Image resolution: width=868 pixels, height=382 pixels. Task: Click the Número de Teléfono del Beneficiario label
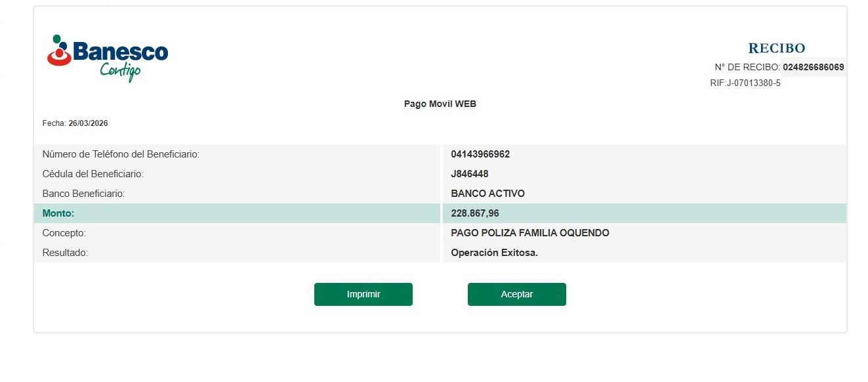(121, 154)
